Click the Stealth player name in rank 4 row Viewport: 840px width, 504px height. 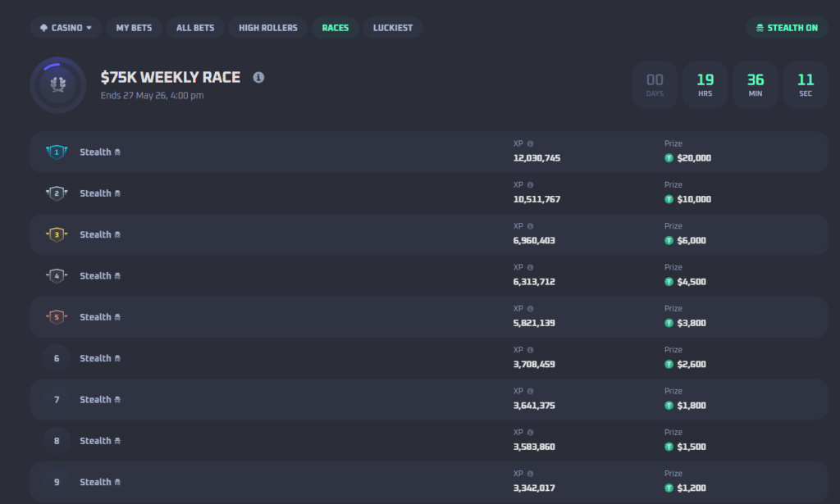pyautogui.click(x=95, y=275)
